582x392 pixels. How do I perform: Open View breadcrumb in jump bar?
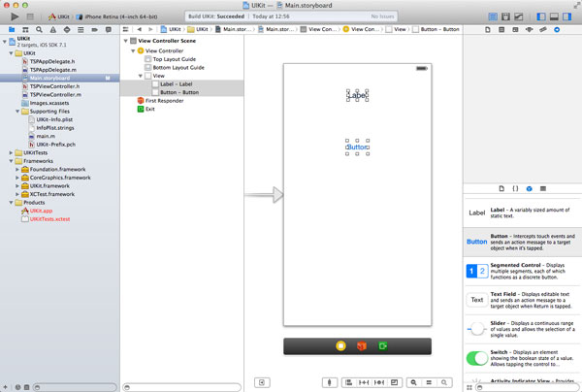396,29
